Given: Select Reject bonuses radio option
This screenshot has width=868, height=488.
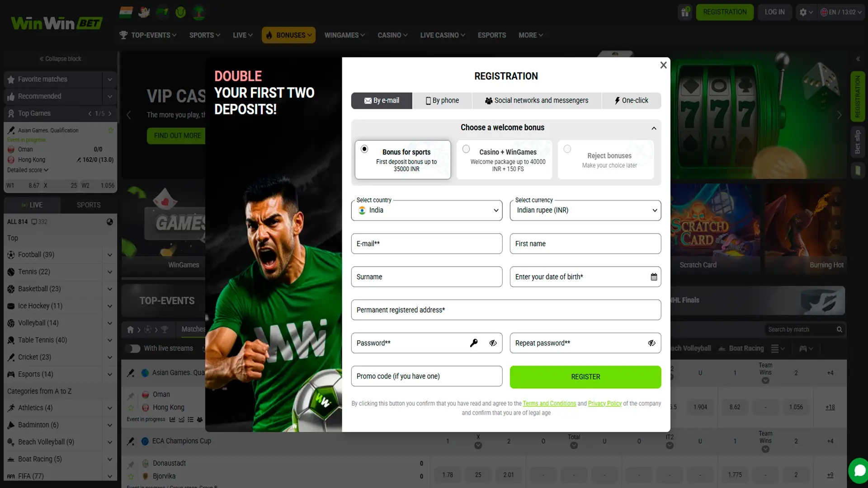Looking at the screenshot, I should [x=567, y=149].
